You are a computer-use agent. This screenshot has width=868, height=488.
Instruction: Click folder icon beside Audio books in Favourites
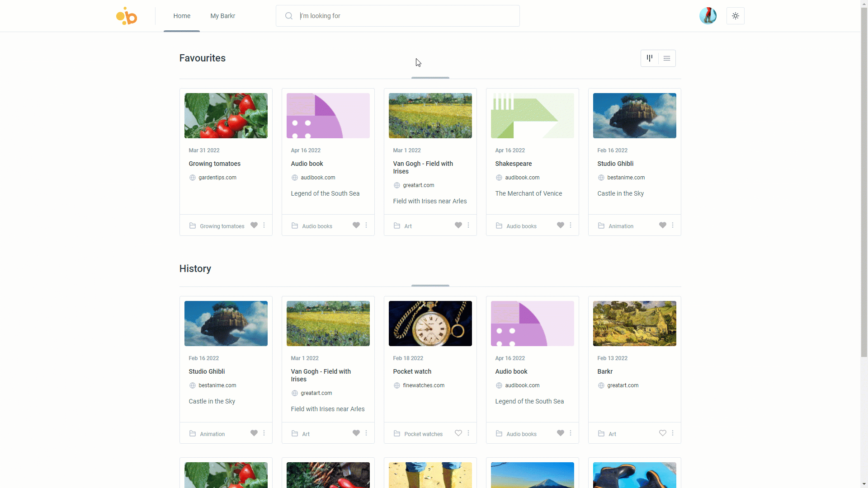295,225
